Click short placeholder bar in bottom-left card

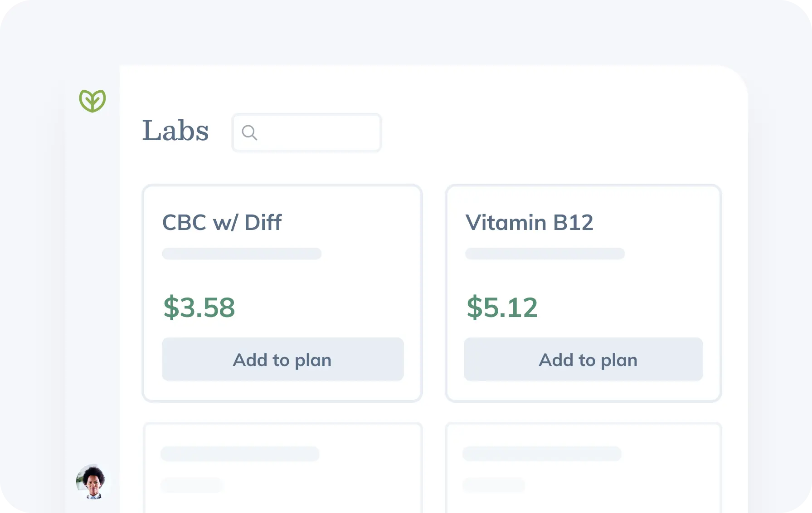pos(191,485)
